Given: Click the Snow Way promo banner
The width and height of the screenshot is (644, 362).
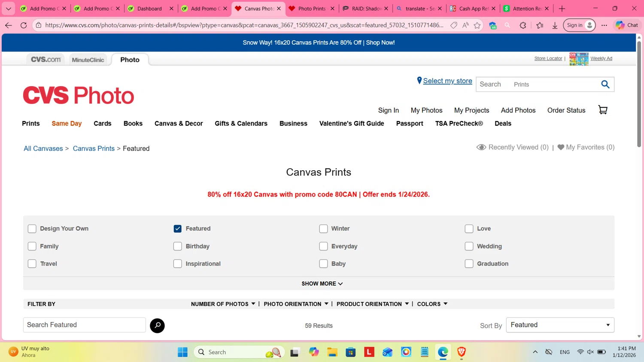Looking at the screenshot, I should pyautogui.click(x=319, y=42).
